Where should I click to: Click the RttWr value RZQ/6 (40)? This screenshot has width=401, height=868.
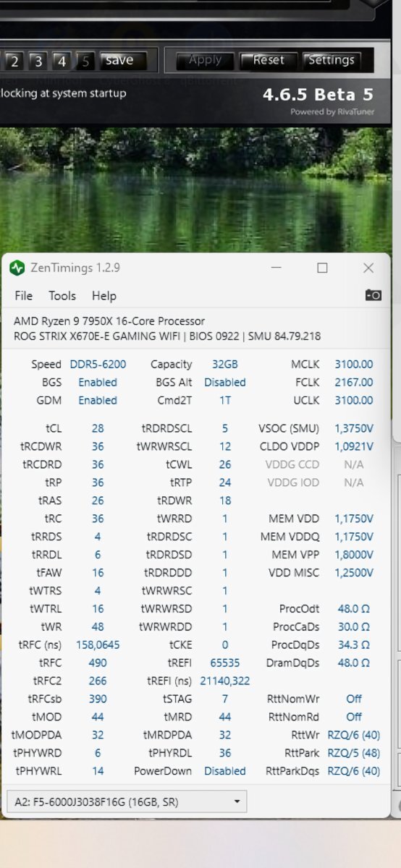pos(354,735)
